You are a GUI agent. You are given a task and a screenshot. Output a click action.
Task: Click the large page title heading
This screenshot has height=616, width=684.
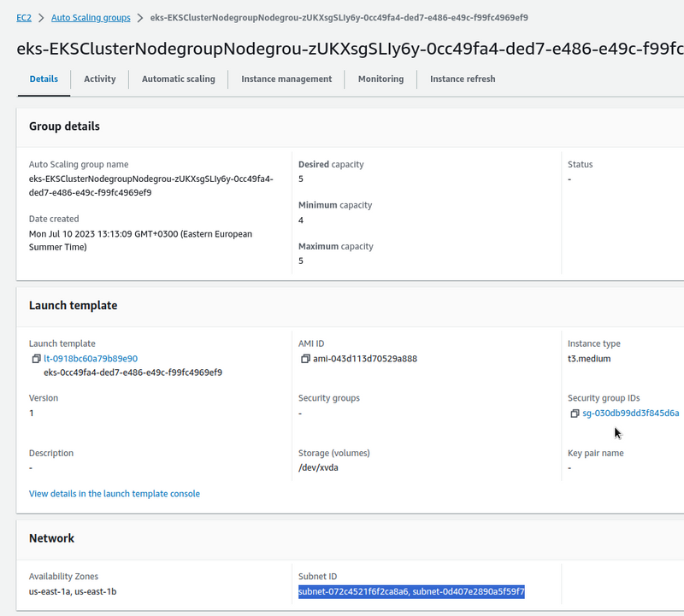click(351, 49)
